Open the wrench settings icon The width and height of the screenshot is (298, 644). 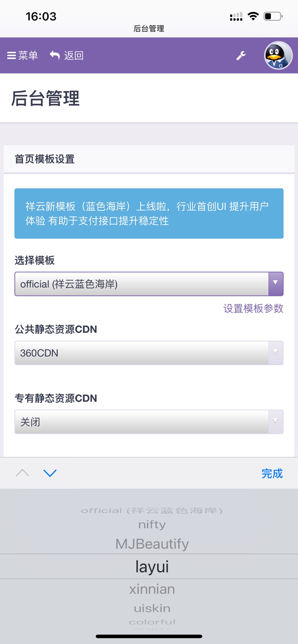tap(241, 56)
